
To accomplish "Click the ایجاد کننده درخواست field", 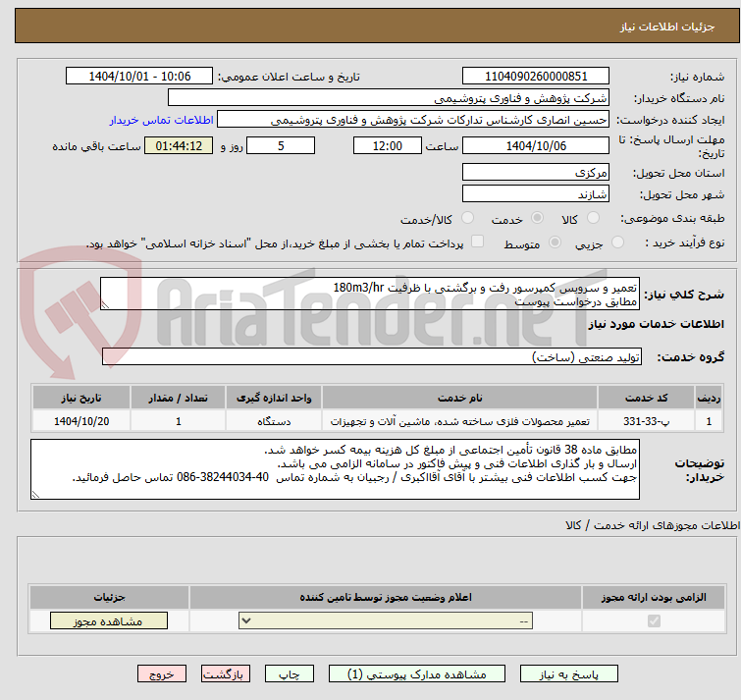I will point(413,120).
